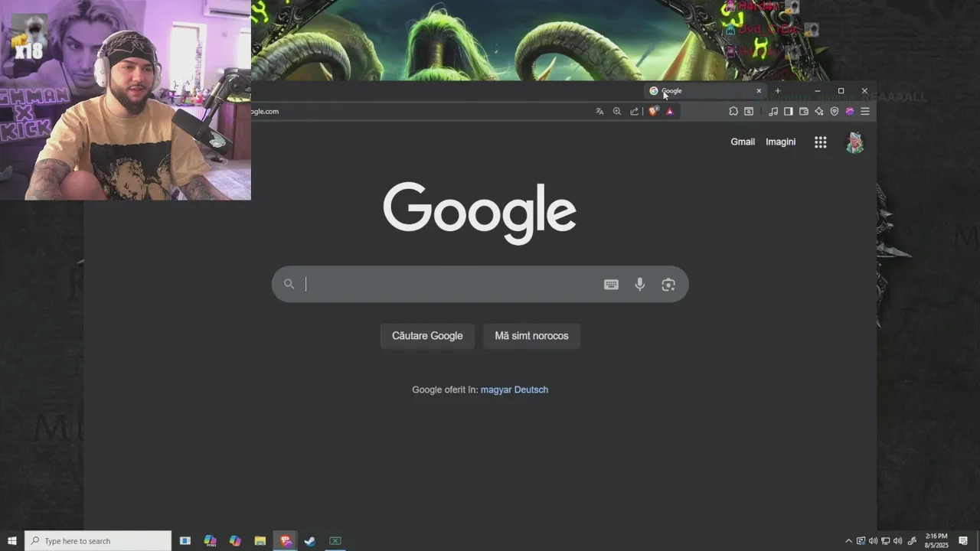Open the music note playlist icon
980x551 pixels.
pyautogui.click(x=773, y=112)
